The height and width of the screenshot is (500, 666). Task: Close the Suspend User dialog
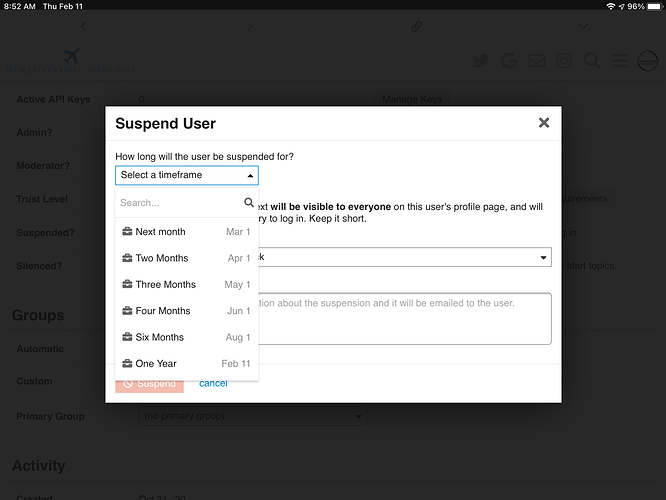[x=544, y=123]
